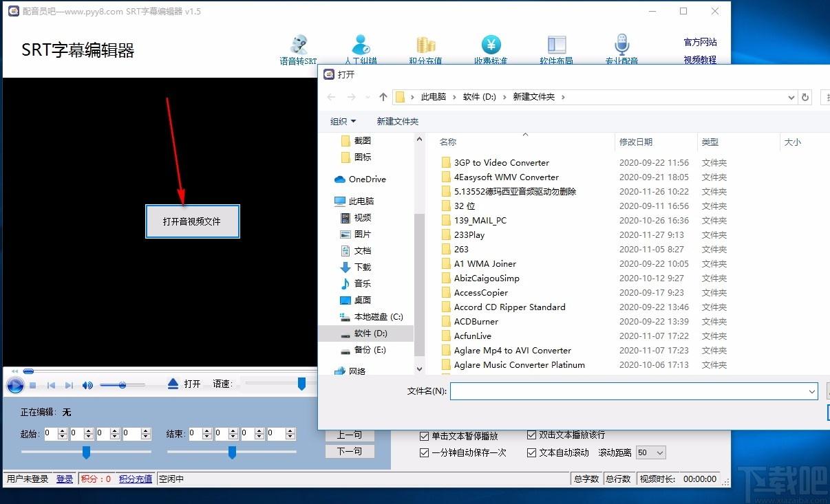Click the eject icon next to 打开
The image size is (830, 504).
click(173, 384)
